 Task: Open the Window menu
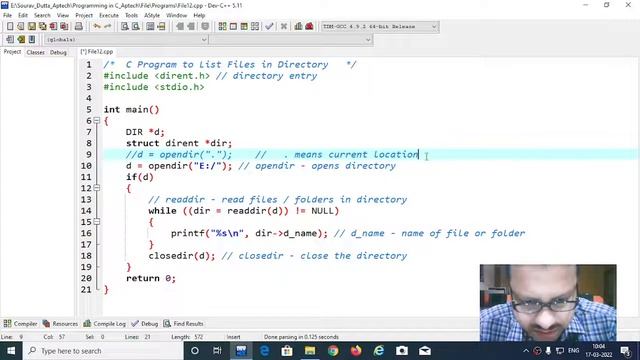[x=176, y=16]
